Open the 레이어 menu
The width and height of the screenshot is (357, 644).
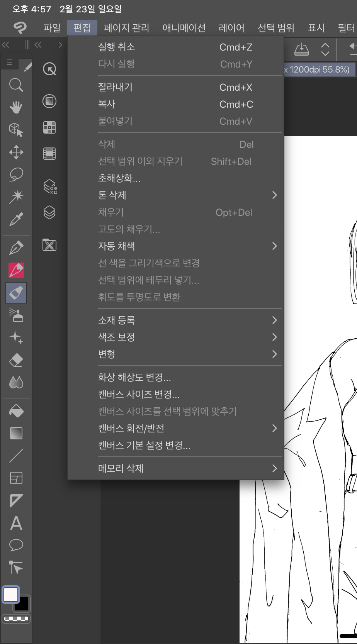click(x=231, y=28)
